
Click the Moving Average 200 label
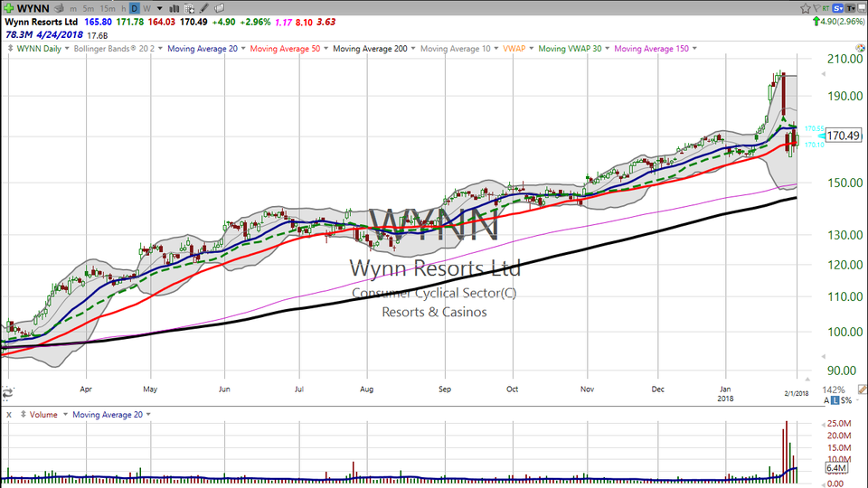[371, 49]
